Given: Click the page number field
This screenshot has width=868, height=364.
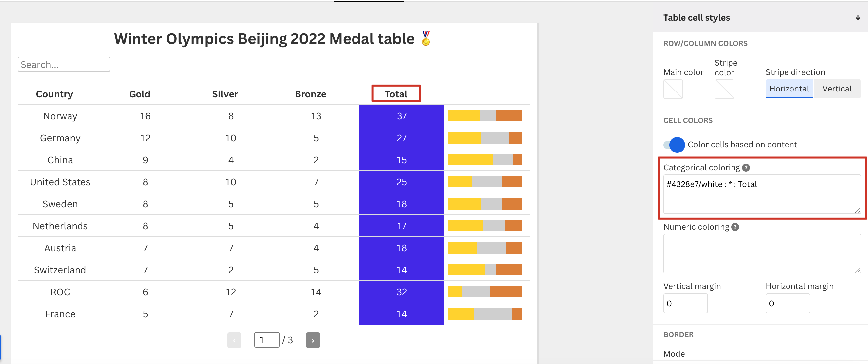Looking at the screenshot, I should coord(267,340).
